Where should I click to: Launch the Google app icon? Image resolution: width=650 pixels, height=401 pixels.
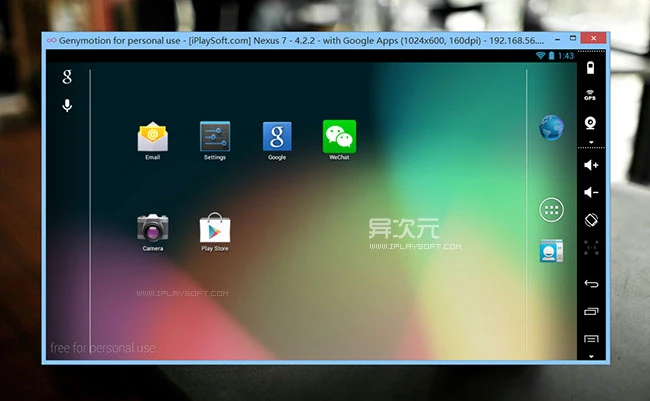tap(277, 141)
